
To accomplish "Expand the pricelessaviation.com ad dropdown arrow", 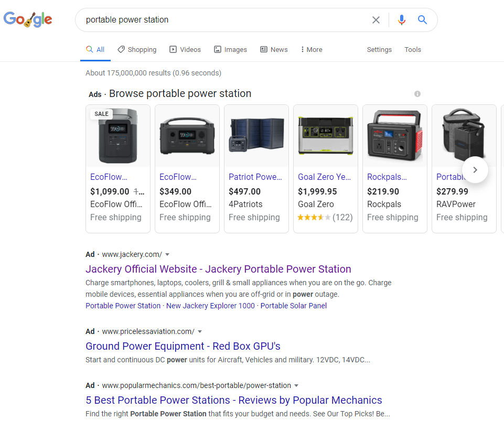I will [200, 332].
